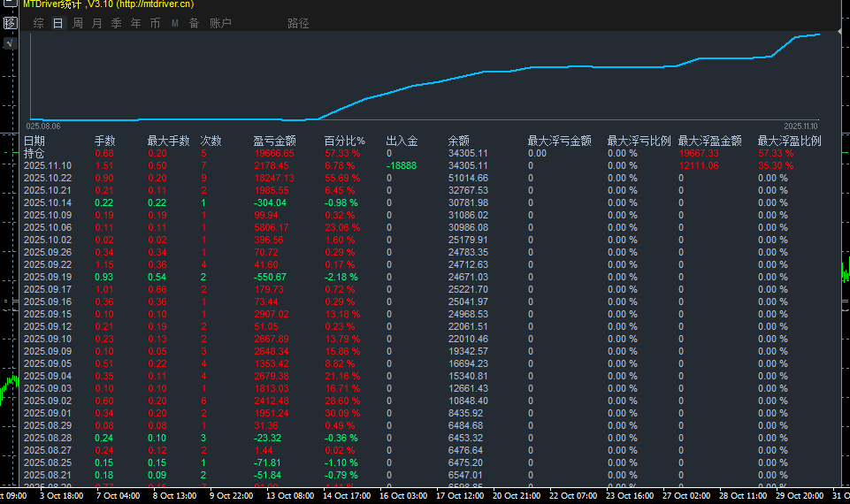Viewport: 850px width, 504px height.
Task: Click the M tab in the stats bar
Action: tap(175, 24)
